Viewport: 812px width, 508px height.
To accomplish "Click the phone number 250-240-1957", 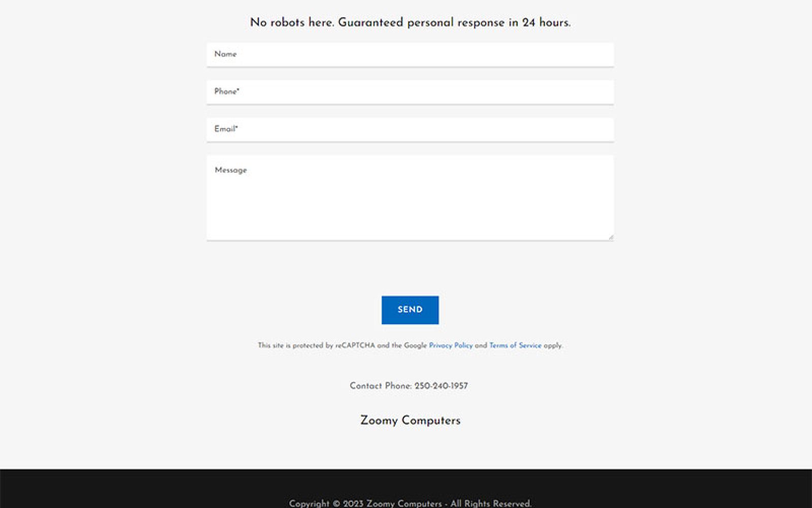I will (441, 386).
